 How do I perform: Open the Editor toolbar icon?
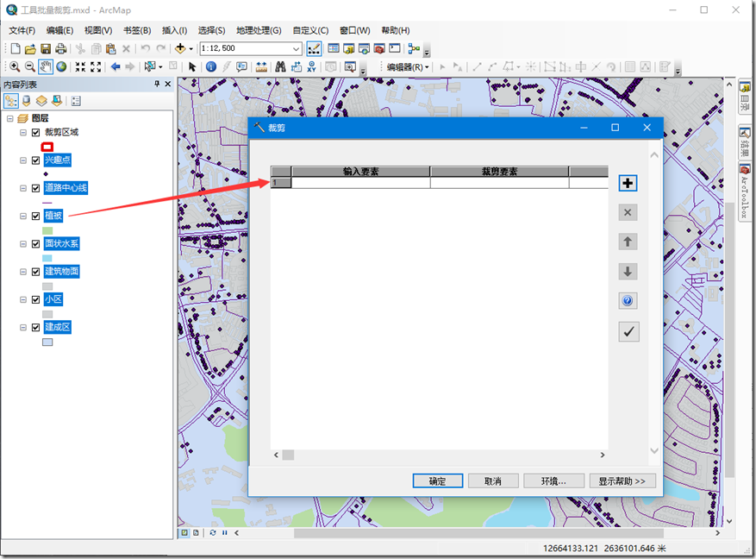point(314,48)
